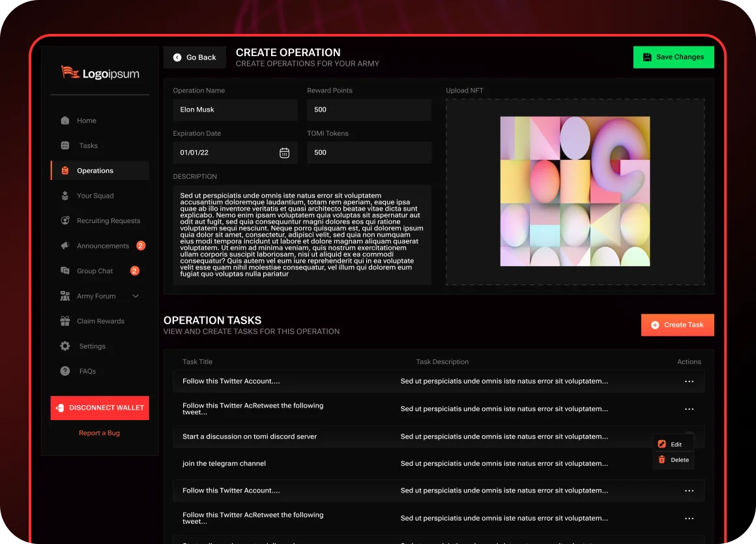Click the Tasks icon in sidebar
Viewport: 756px width, 544px height.
click(65, 145)
